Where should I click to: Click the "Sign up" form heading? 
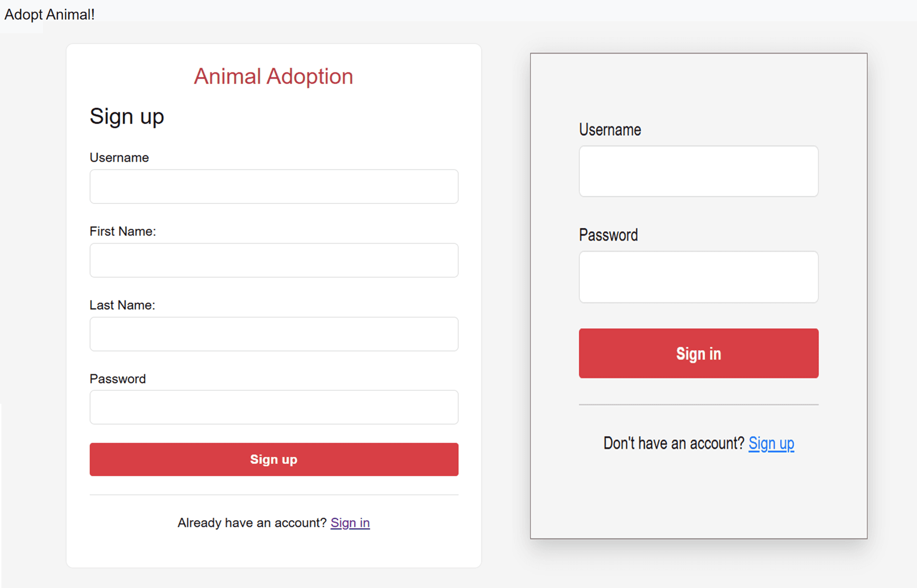[127, 117]
